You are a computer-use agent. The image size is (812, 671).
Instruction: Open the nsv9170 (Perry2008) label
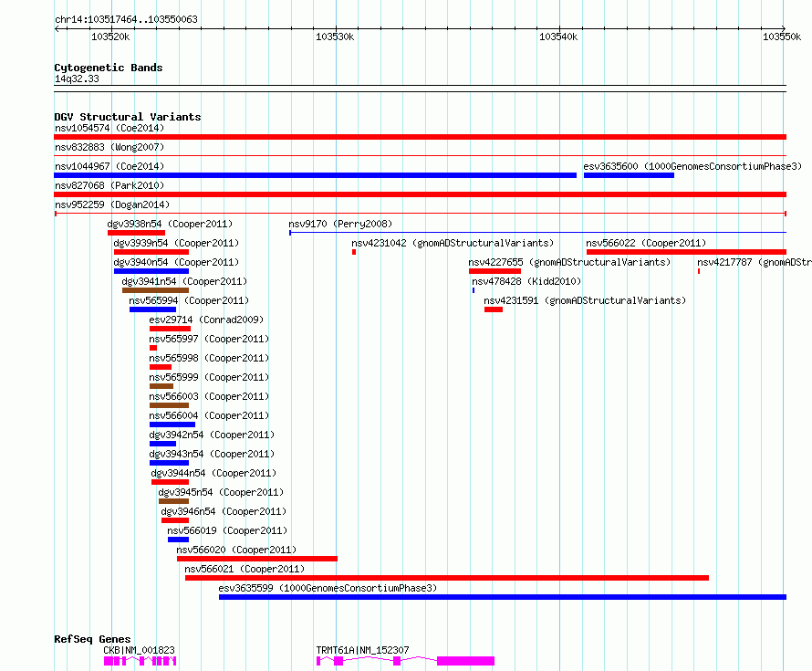pos(340,224)
